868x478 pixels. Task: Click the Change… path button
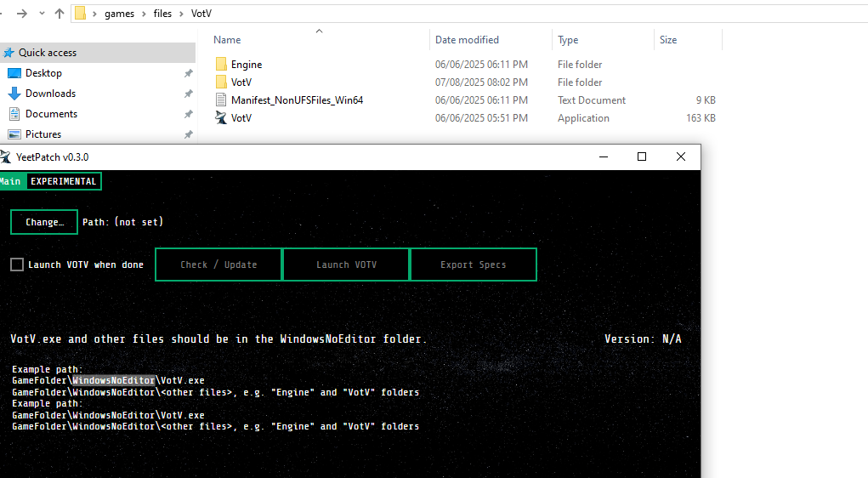tap(44, 222)
